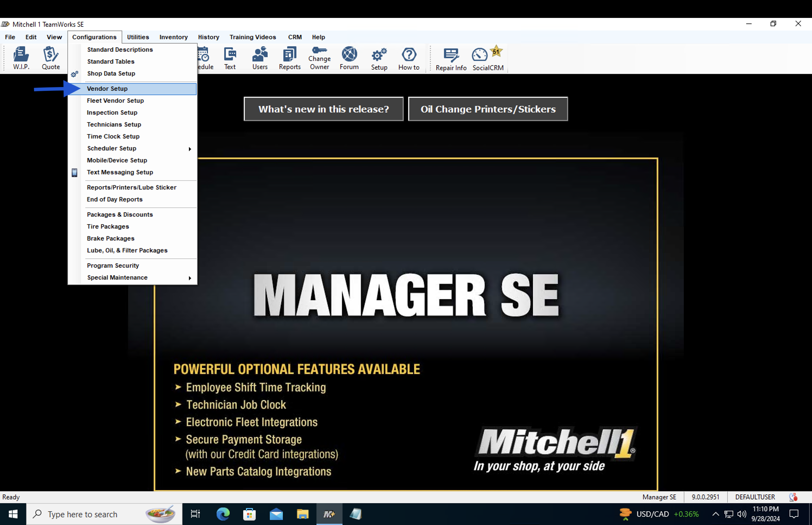The image size is (812, 525).
Task: Open the W.I.P. toolbar icon
Action: 21,58
